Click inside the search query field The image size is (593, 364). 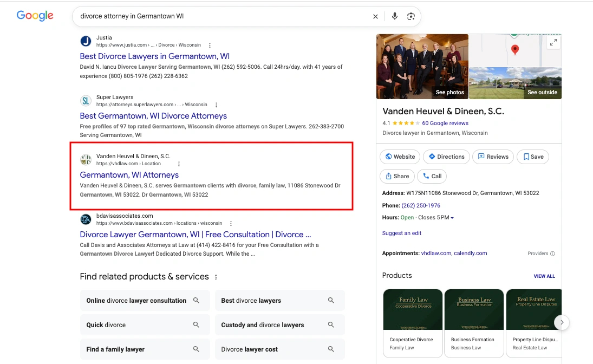[x=223, y=16]
